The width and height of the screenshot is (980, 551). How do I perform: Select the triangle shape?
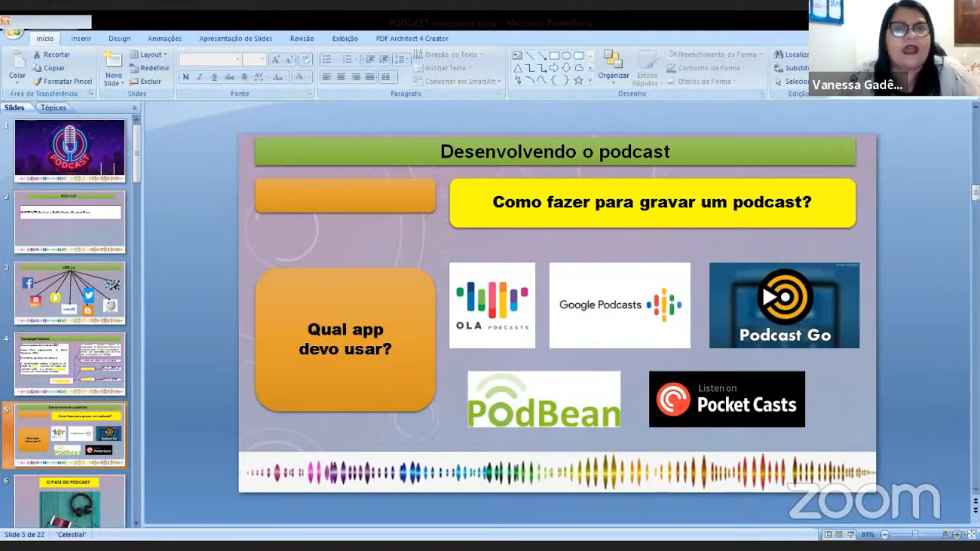pyautogui.click(x=518, y=68)
